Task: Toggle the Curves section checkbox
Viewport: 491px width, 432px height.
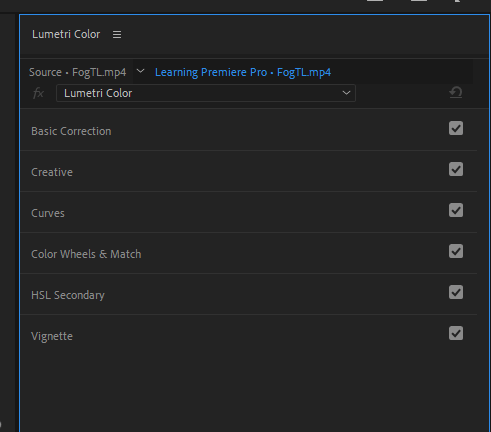Action: (x=456, y=210)
